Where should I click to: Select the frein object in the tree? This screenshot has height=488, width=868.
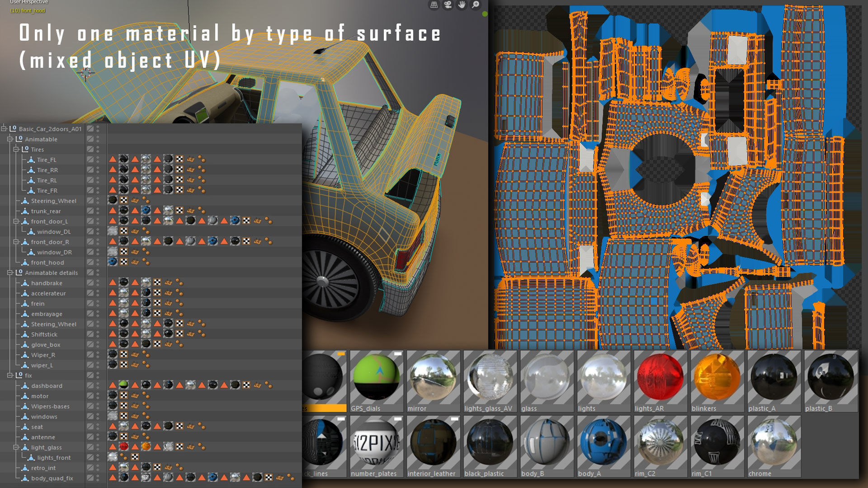38,303
